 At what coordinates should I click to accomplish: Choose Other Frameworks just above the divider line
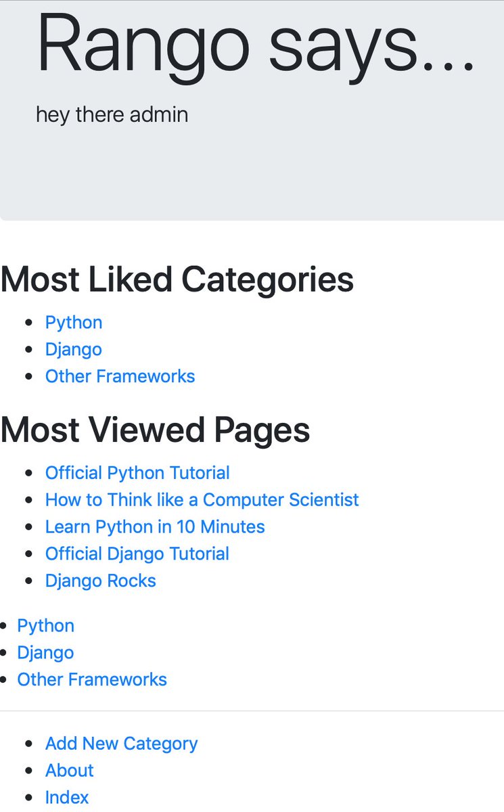92,679
